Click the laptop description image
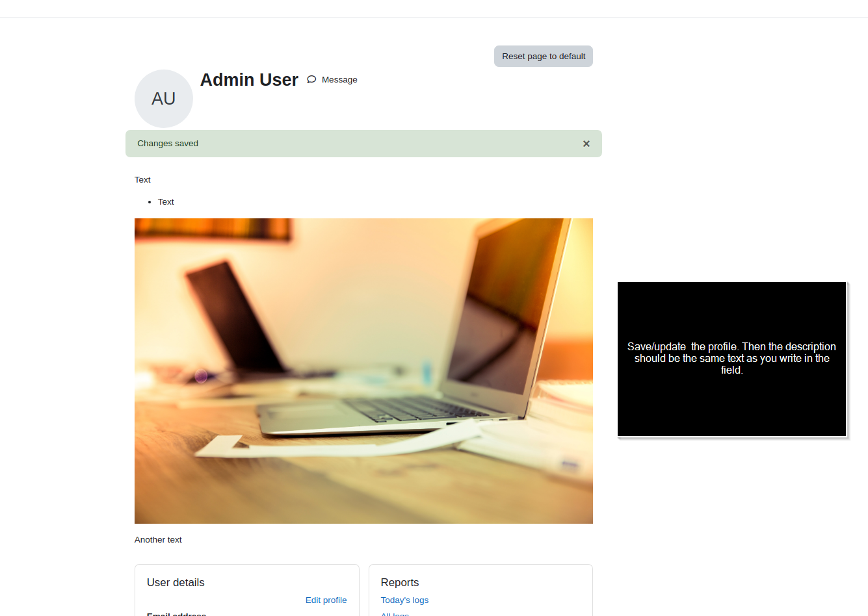 [x=363, y=371]
